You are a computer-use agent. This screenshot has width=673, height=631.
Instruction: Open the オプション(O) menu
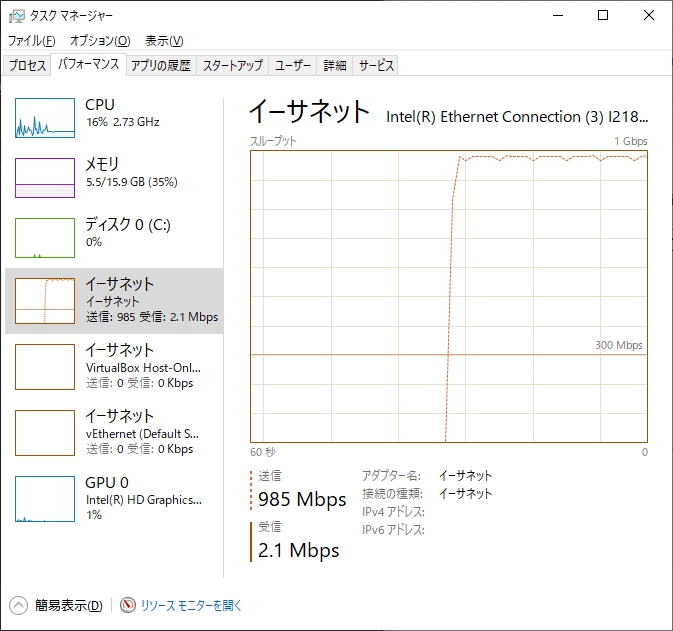click(100, 41)
